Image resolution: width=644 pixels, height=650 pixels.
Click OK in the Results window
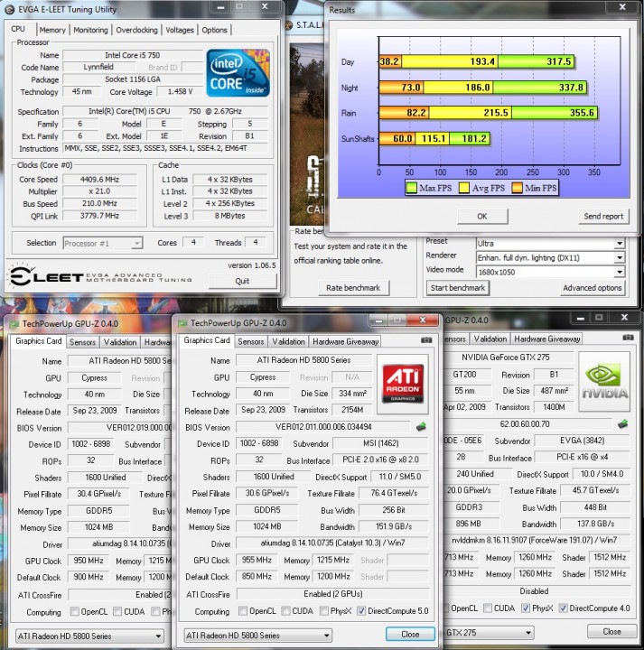[x=482, y=216]
